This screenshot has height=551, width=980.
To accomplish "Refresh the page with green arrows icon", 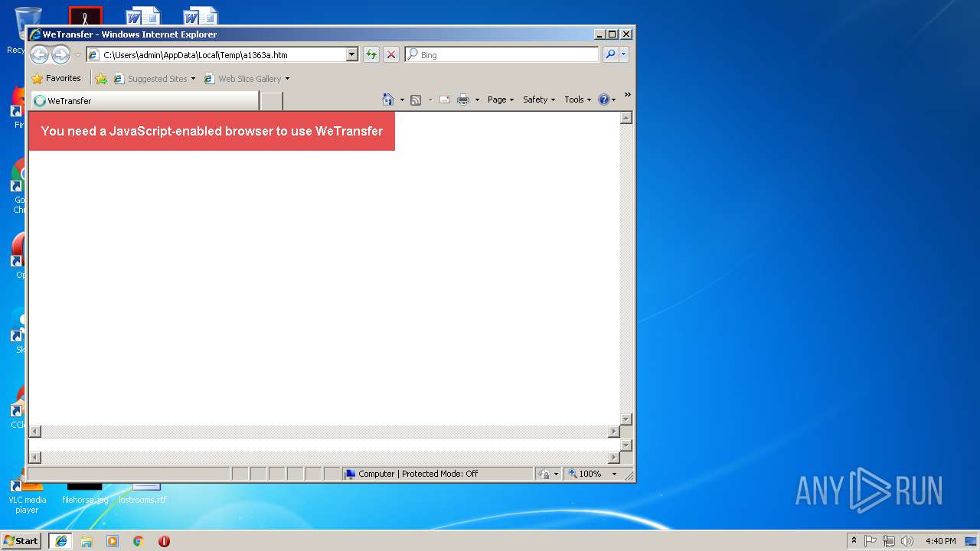I will (x=371, y=54).
